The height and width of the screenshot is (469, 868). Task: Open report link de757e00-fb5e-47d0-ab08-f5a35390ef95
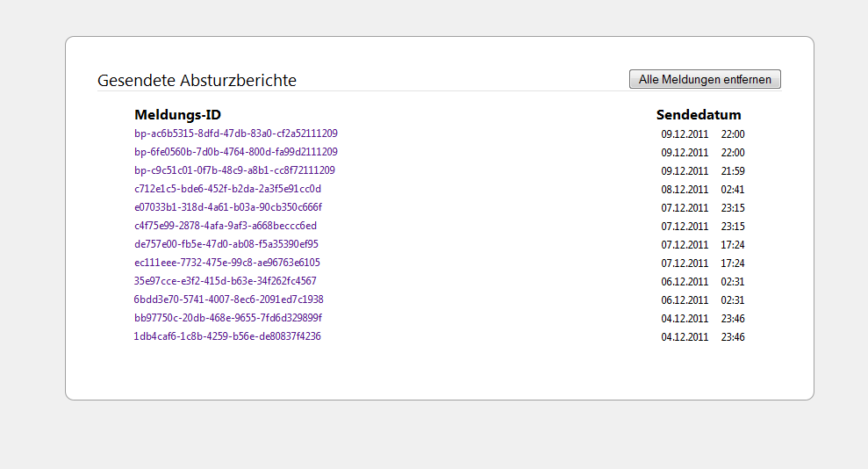click(x=226, y=244)
